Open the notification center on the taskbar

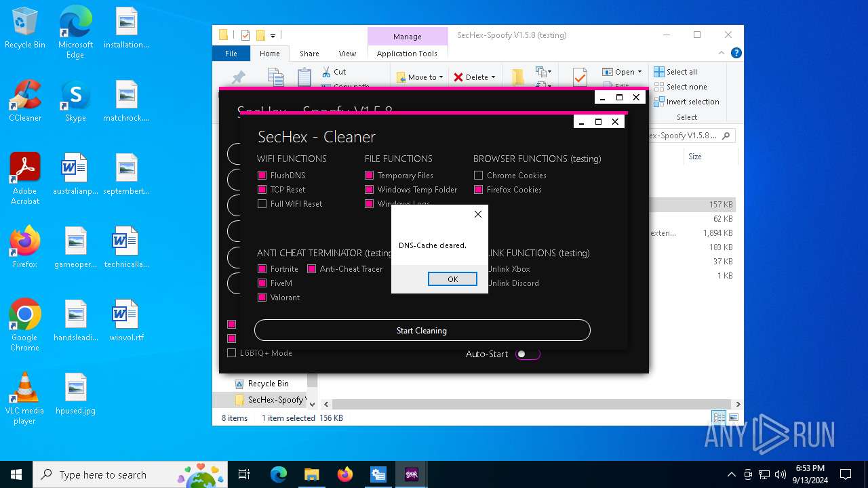846,474
